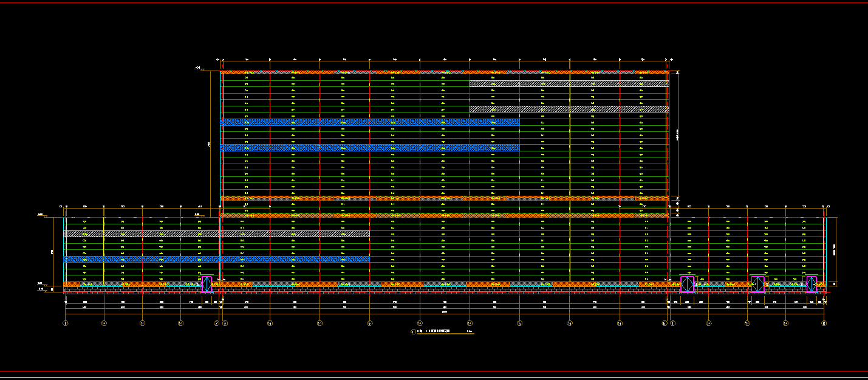Select the leftmost magenta door symbol
Viewport: 868px width, 380px height.
pyautogui.click(x=207, y=285)
